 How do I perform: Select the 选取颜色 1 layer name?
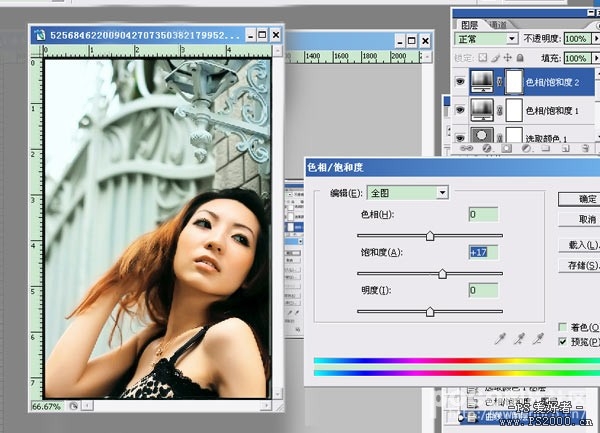pyautogui.click(x=546, y=138)
